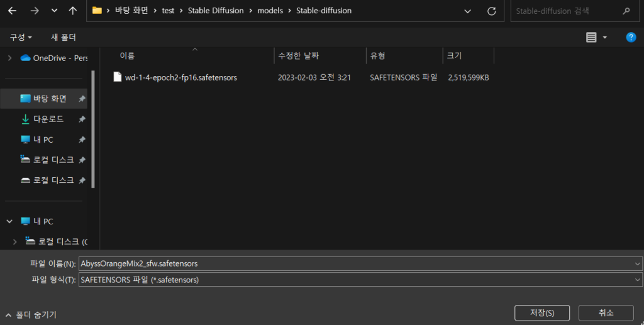This screenshot has height=325, width=644.
Task: Collapse the 내 PC tree node
Action: [x=9, y=221]
